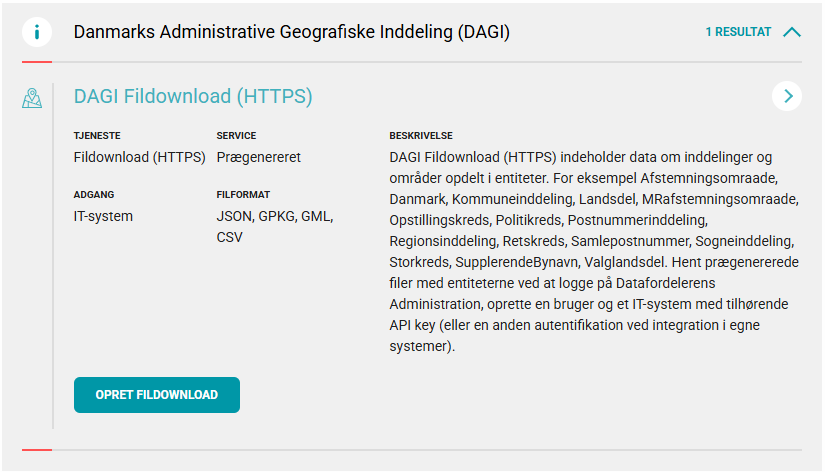This screenshot has height=472, width=825.
Task: Click the red accent line below the heading
Action: point(37,62)
